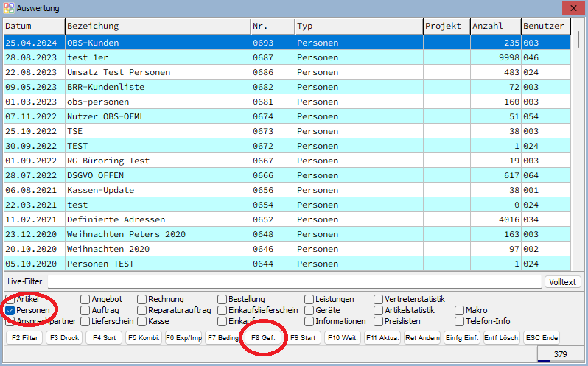
Task: Check the Telefon-Info option
Action: point(460,321)
